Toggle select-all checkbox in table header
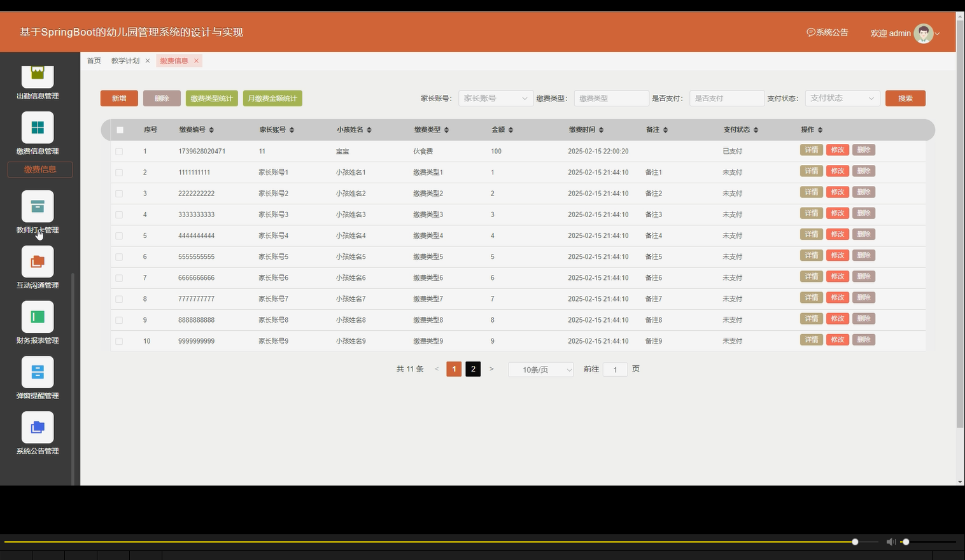 pyautogui.click(x=120, y=130)
